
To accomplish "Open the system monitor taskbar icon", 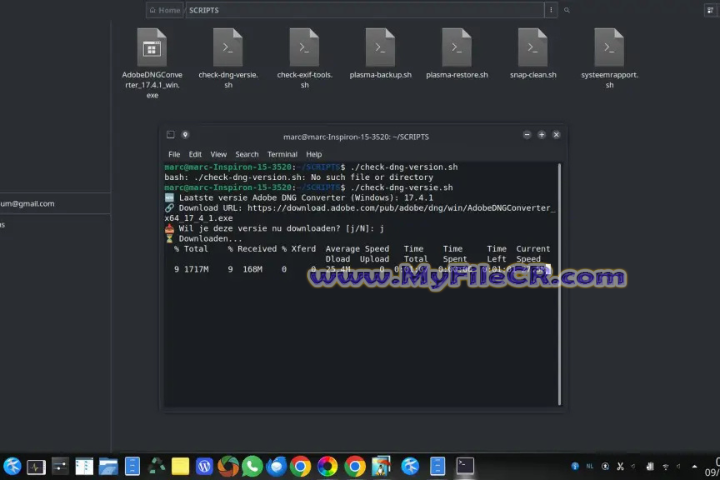I will click(x=36, y=467).
